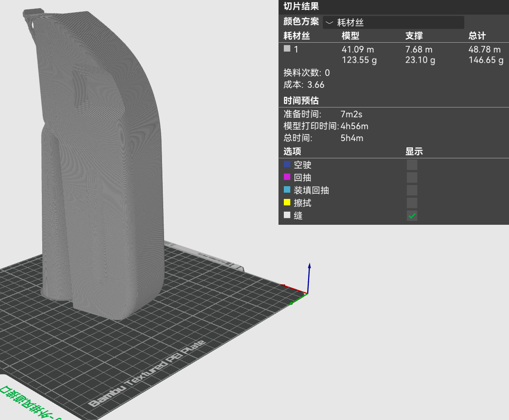Click the 成本: 3.66 line
This screenshot has width=509, height=420.
coord(304,84)
